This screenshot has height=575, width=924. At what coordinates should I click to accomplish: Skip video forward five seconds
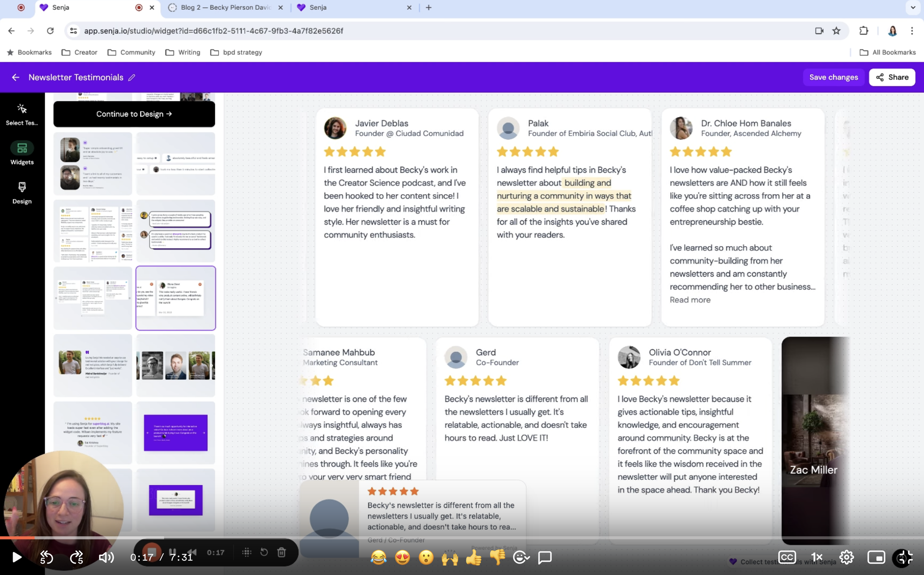coord(77,558)
